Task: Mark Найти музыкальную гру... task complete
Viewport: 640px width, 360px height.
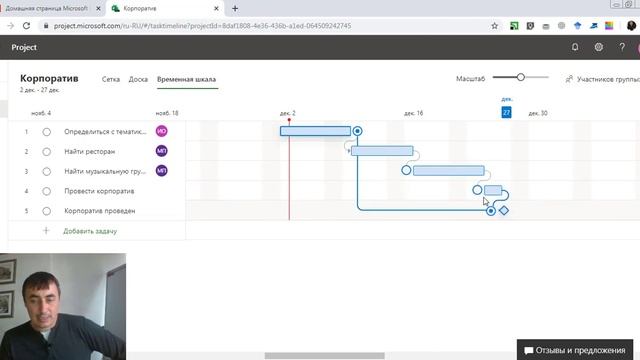Action: (x=47, y=171)
